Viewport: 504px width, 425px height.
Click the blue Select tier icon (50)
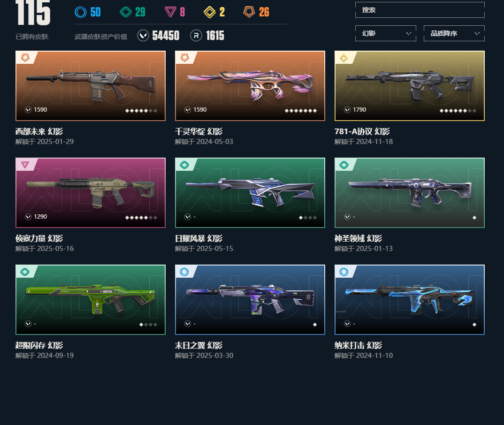pyautogui.click(x=81, y=12)
